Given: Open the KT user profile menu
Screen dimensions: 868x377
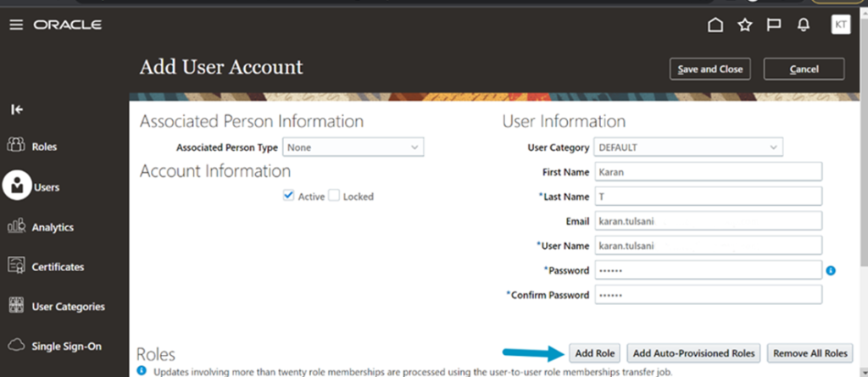Looking at the screenshot, I should pyautogui.click(x=841, y=25).
